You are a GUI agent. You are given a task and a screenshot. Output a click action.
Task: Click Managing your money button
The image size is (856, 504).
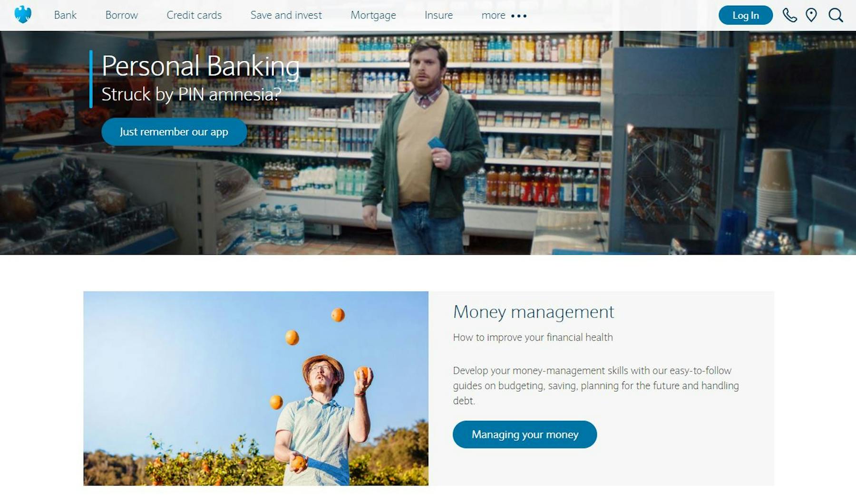(x=525, y=434)
